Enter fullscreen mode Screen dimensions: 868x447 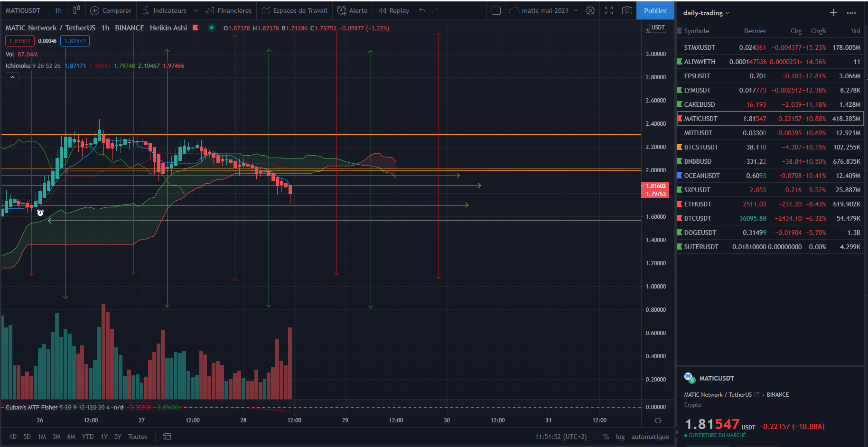[x=609, y=10]
